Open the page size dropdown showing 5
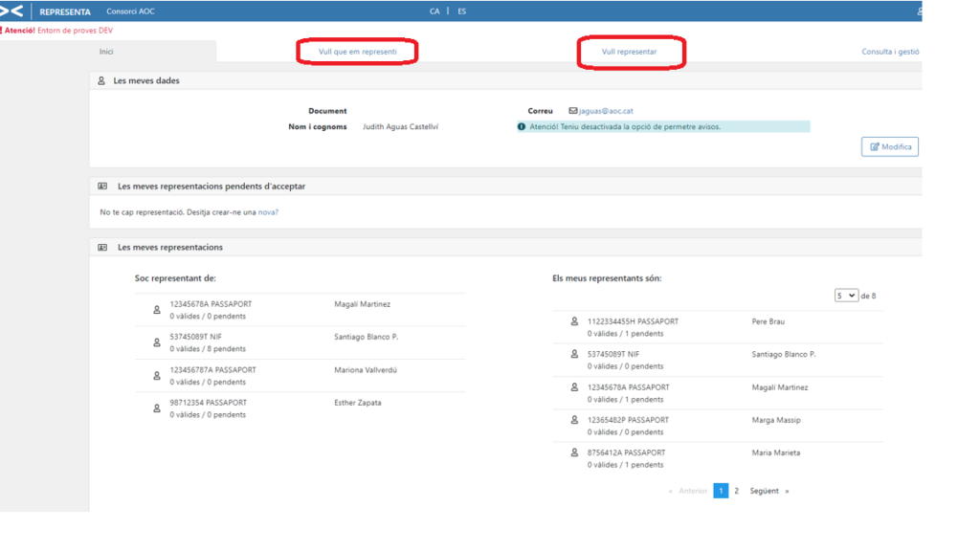 click(x=845, y=296)
